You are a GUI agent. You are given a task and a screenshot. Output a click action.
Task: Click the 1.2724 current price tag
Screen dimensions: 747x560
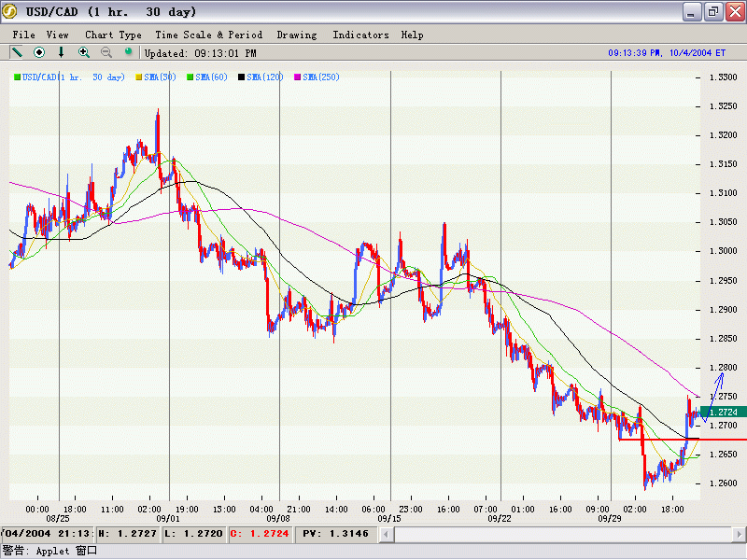point(724,412)
